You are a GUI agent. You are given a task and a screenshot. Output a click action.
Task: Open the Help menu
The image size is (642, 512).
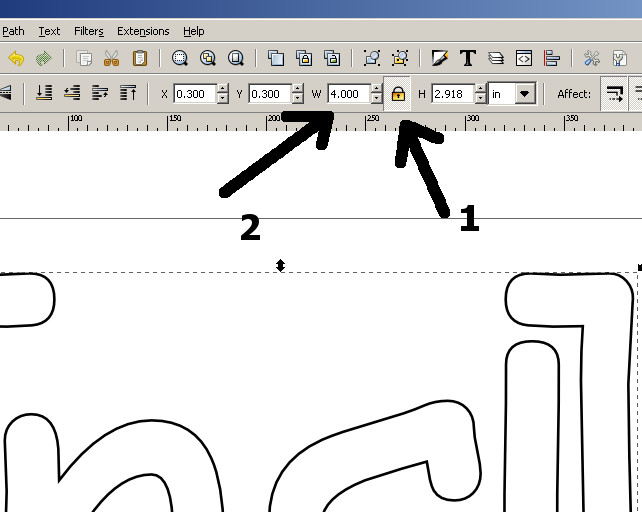click(193, 31)
